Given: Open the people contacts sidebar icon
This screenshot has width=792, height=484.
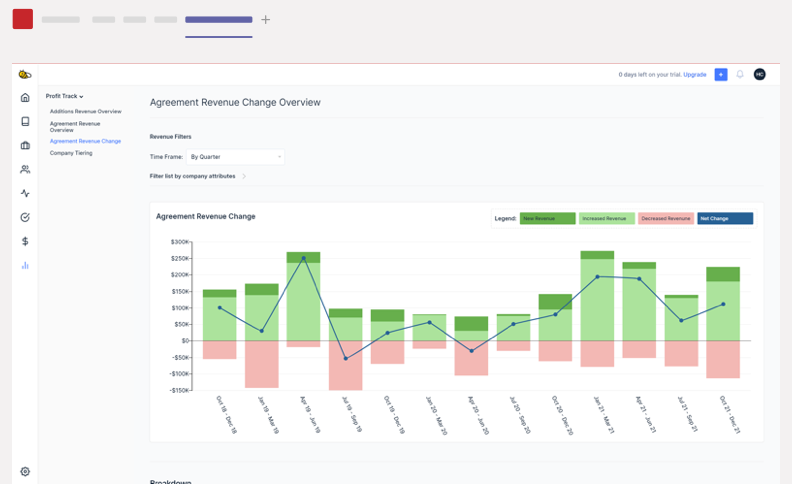Looking at the screenshot, I should coord(25,169).
